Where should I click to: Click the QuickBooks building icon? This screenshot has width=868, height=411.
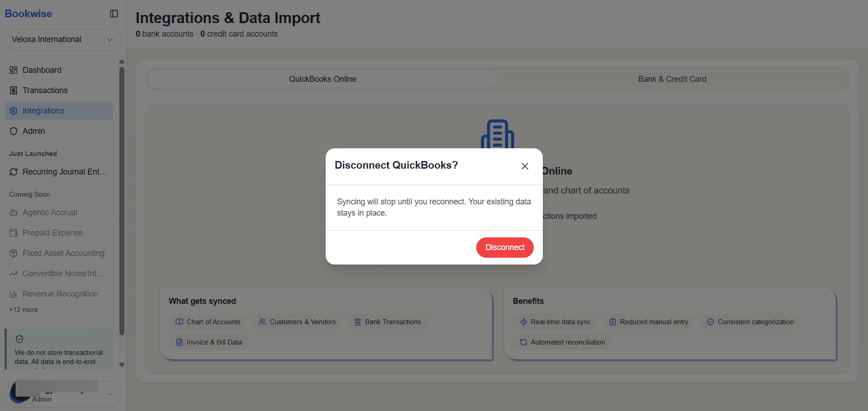click(x=498, y=134)
